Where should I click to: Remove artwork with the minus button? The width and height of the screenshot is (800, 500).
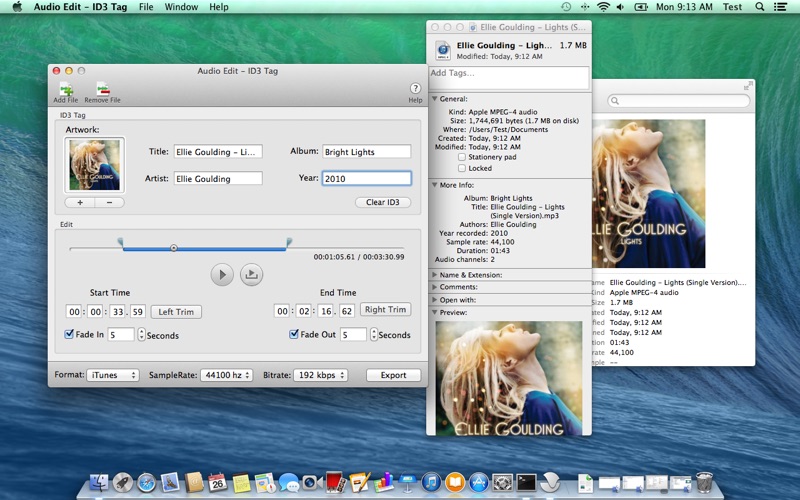[x=109, y=203]
